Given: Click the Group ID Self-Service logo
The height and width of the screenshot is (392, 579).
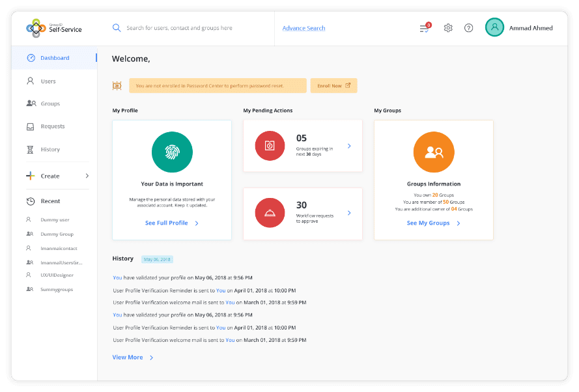Looking at the screenshot, I should [54, 28].
